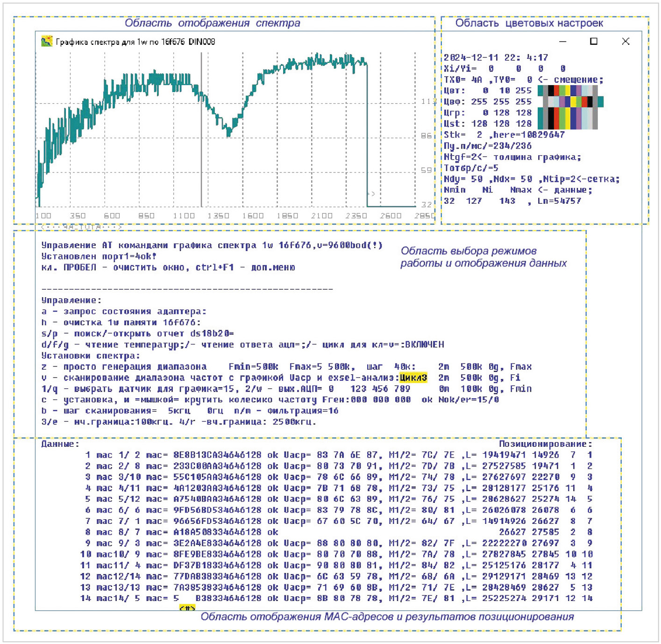Maximize the spectrum graph window
The height and width of the screenshot is (644, 661).
click(594, 42)
